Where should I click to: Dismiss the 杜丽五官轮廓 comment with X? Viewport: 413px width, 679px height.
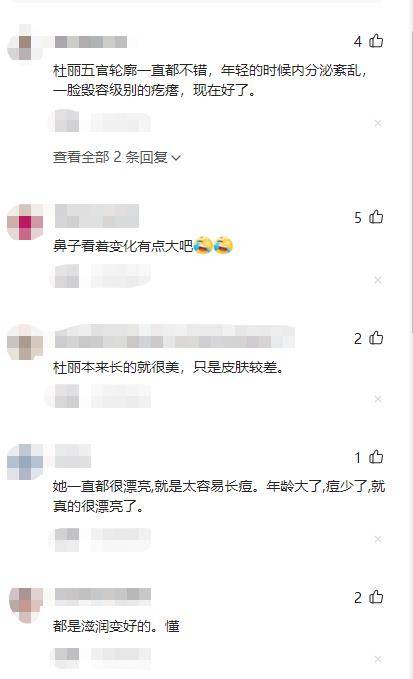pyautogui.click(x=378, y=123)
